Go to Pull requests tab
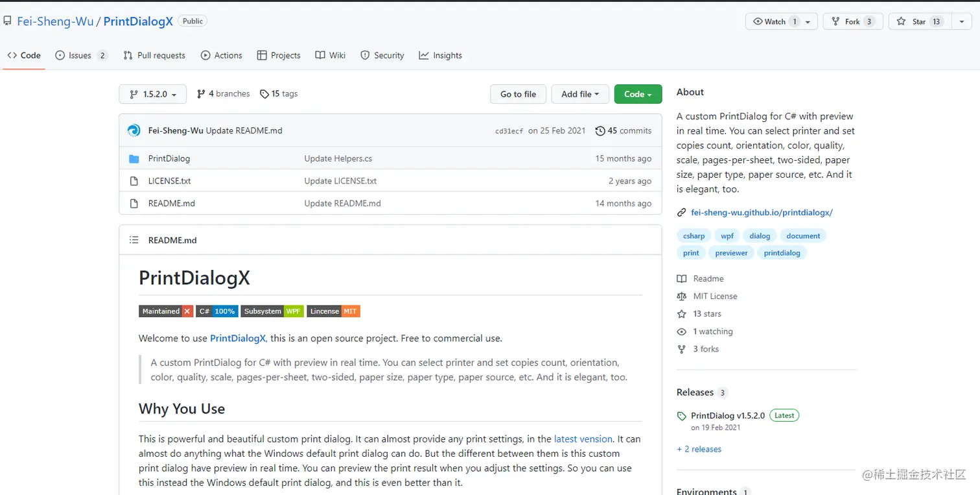 click(x=154, y=55)
